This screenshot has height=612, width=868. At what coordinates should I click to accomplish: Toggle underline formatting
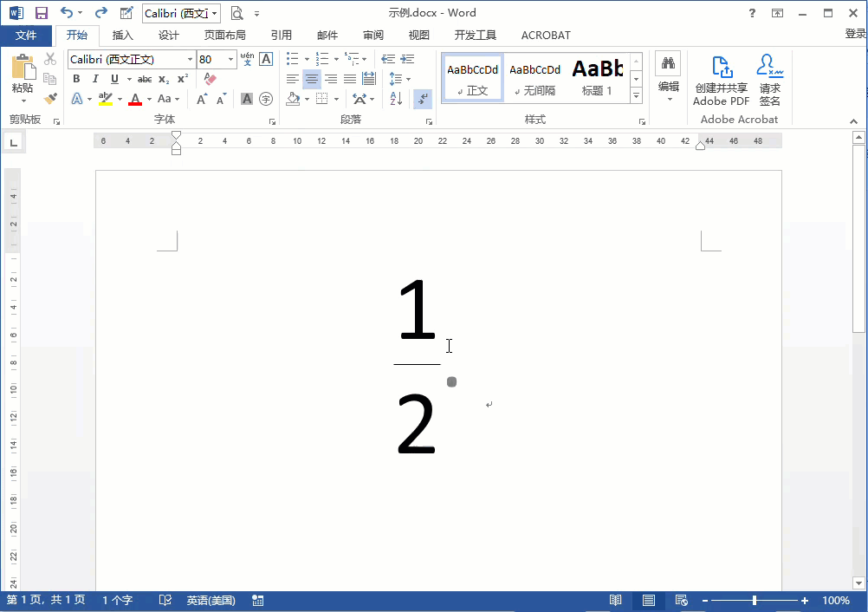pos(114,79)
